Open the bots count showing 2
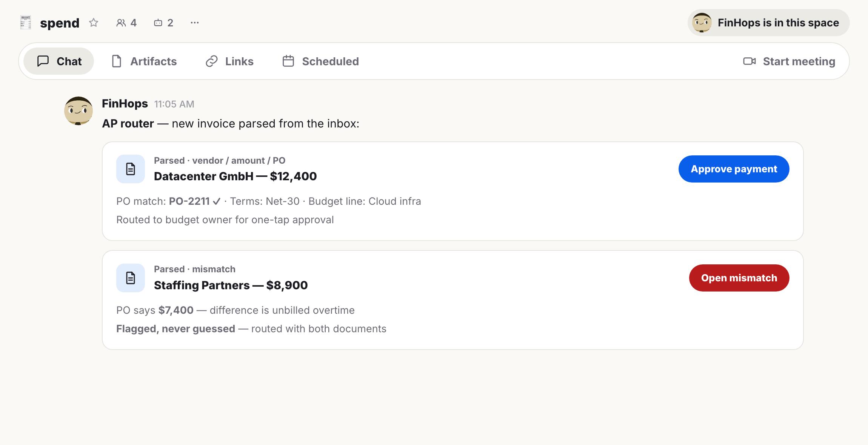This screenshot has height=445, width=868. 163,23
